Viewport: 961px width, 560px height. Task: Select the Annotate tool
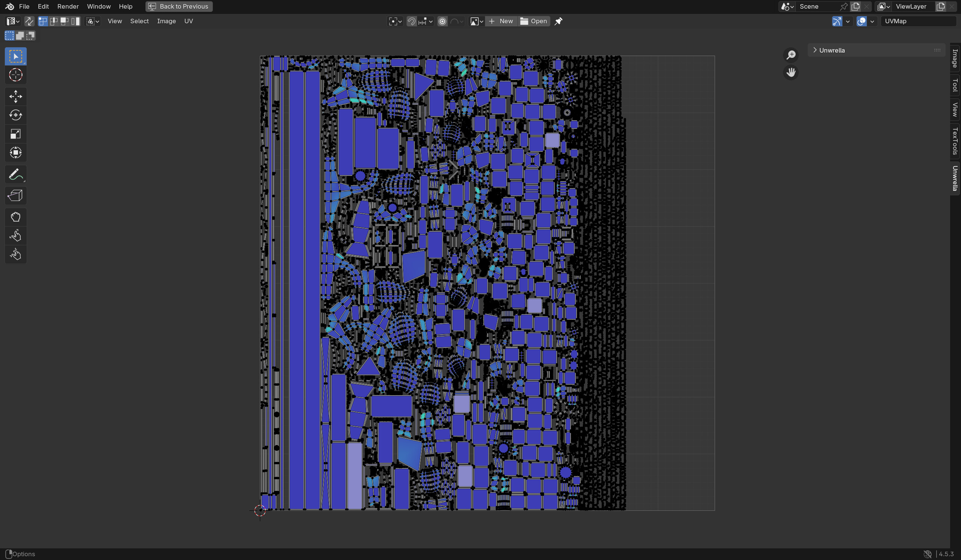point(16,174)
